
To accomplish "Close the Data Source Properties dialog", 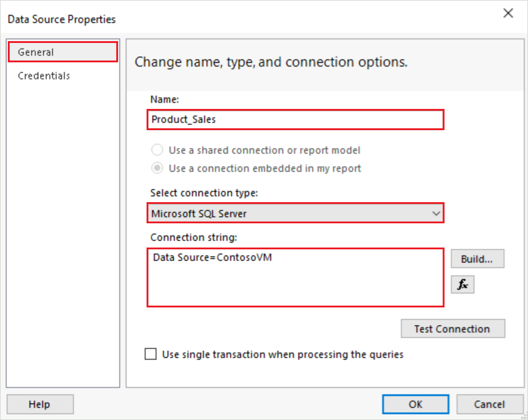I will [507, 13].
